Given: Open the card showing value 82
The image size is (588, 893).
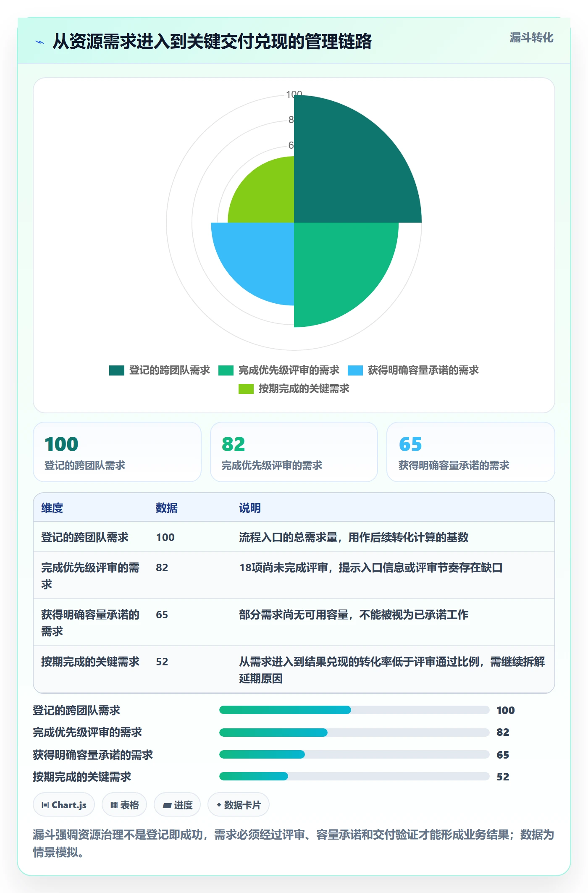Looking at the screenshot, I should pos(294,452).
